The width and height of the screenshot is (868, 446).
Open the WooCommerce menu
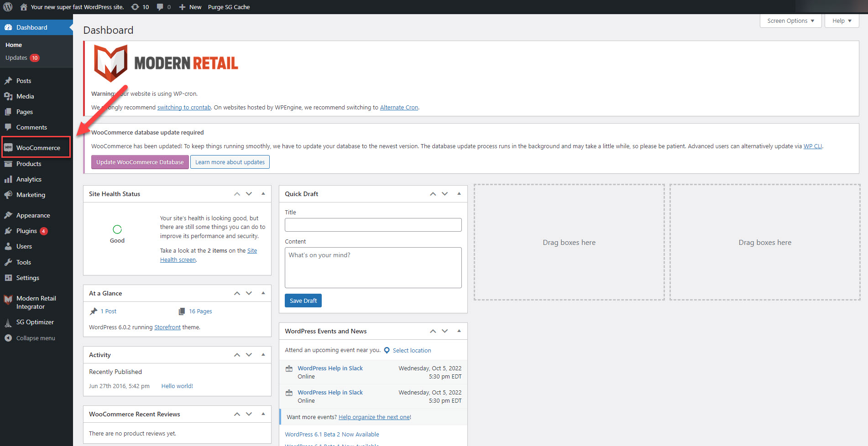(37, 148)
